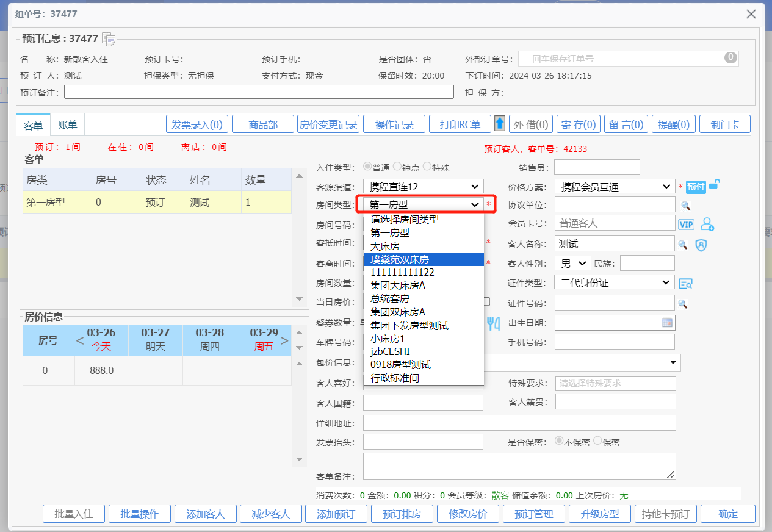Click the 提醒(0) button
The image size is (772, 532).
coord(674,124)
